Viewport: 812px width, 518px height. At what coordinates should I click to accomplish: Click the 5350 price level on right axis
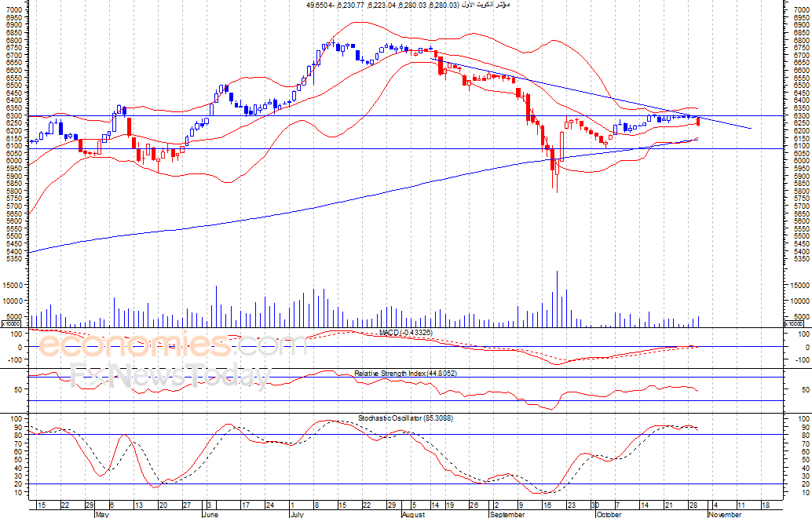[801, 258]
